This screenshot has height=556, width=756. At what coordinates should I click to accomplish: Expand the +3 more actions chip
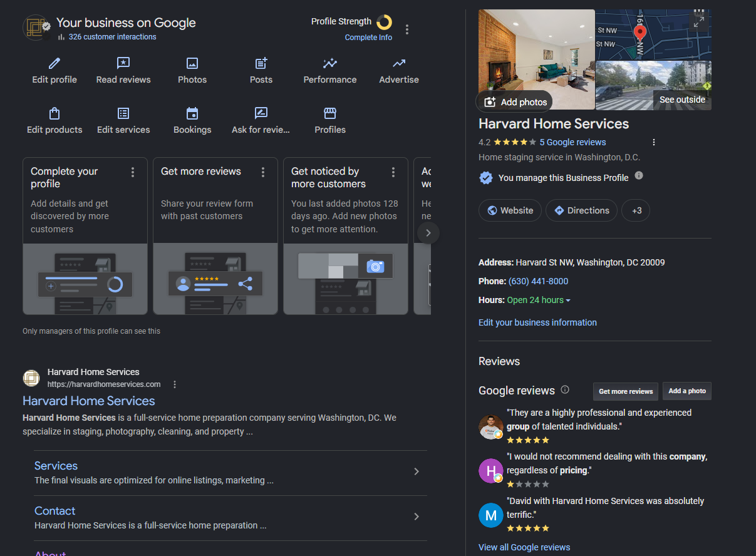coord(636,210)
